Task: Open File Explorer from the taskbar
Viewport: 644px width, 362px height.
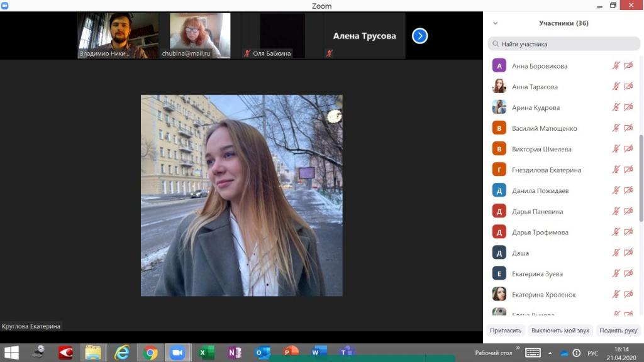Action: click(93, 353)
